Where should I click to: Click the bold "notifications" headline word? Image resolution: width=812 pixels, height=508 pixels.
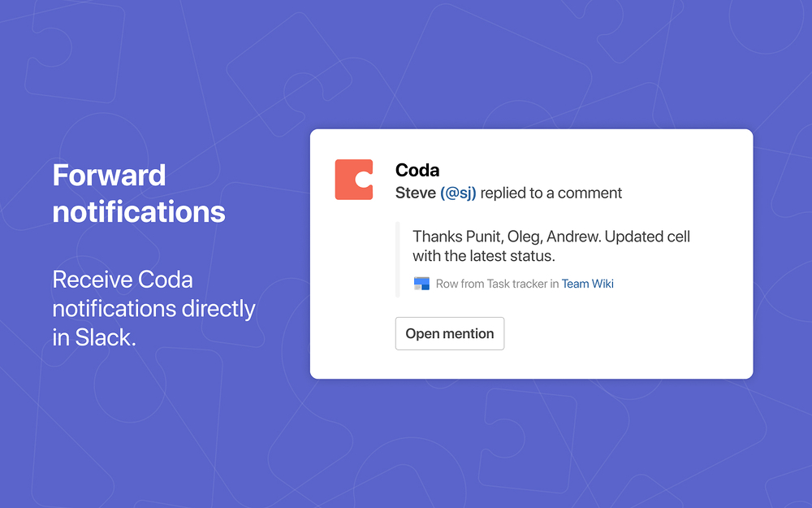click(139, 212)
